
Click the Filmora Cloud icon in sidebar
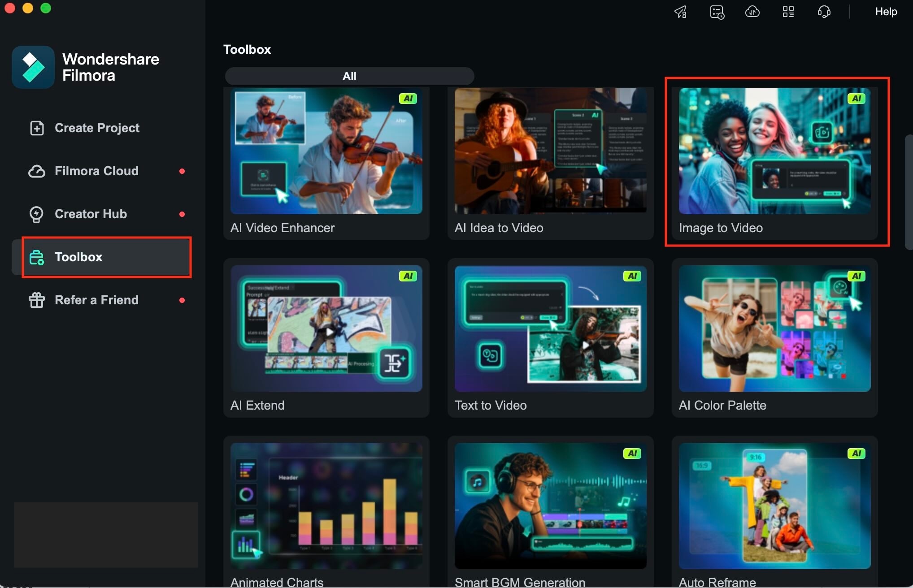pos(37,171)
